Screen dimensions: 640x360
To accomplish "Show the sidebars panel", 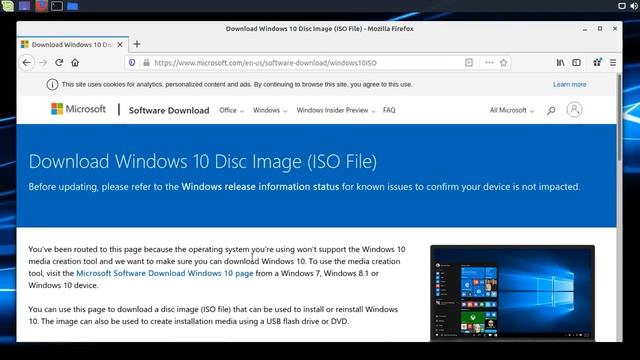I will pyautogui.click(x=576, y=62).
